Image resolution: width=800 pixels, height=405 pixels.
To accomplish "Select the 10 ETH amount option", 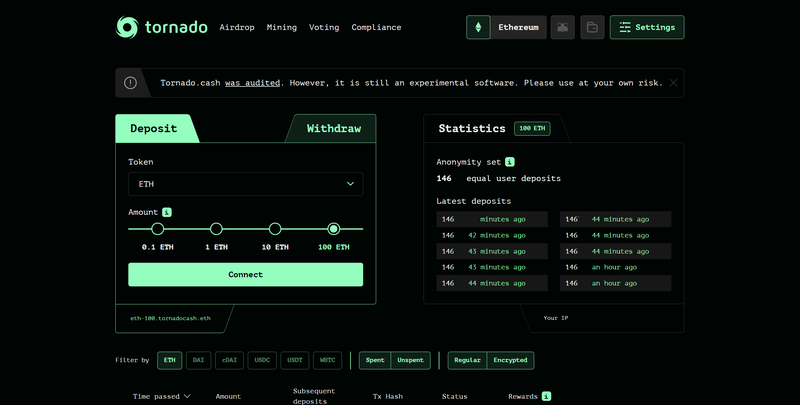I will [x=275, y=229].
